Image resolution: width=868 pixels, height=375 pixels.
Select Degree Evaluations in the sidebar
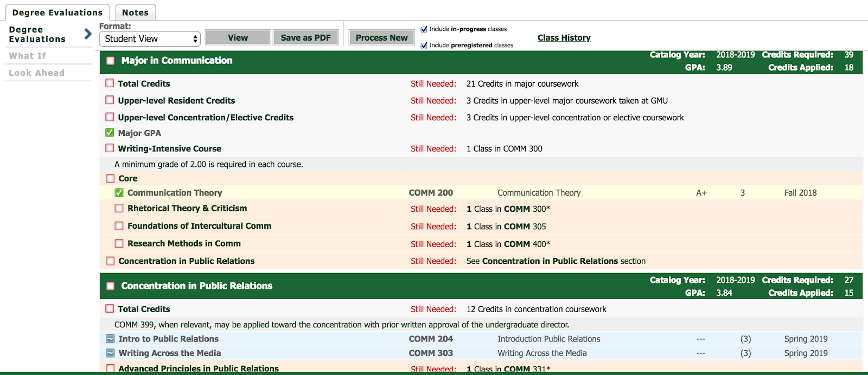(37, 34)
